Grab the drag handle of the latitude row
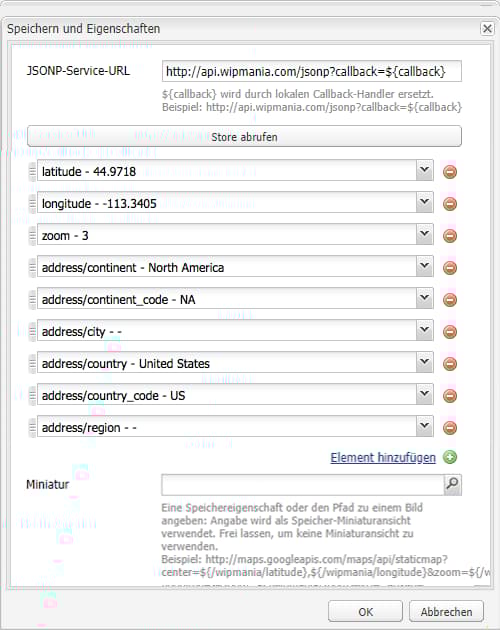Viewport: 500px width, 630px height. point(32,172)
